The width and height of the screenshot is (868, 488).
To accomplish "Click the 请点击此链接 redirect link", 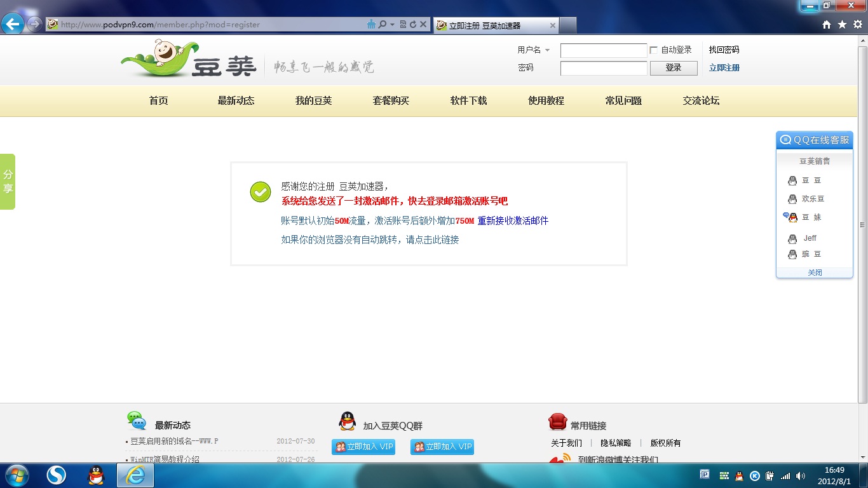I will coord(433,240).
